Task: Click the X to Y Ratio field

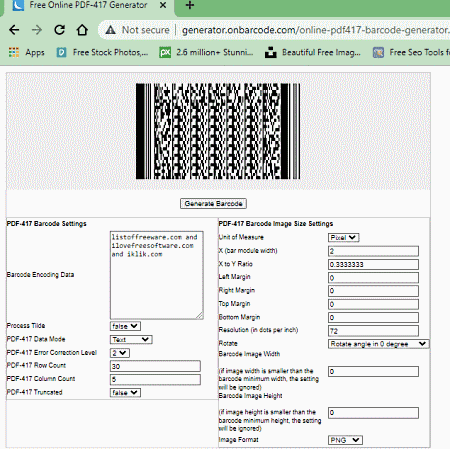Action: point(373,264)
